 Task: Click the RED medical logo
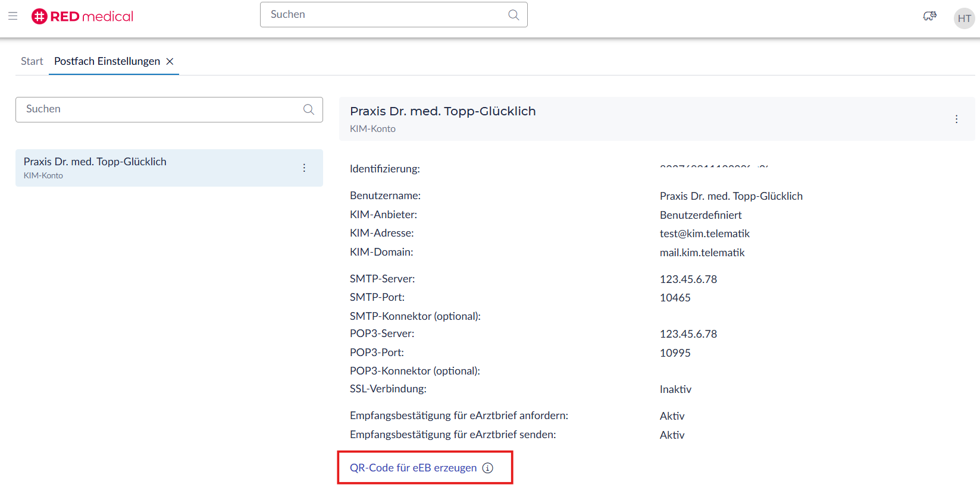[83, 16]
